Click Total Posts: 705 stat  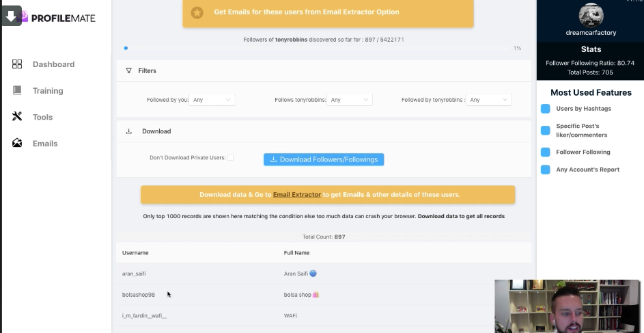pyautogui.click(x=590, y=72)
